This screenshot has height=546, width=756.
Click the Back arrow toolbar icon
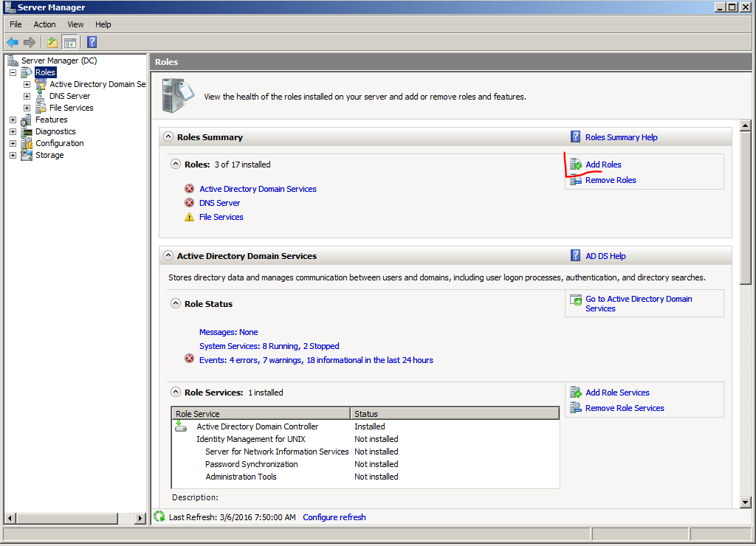click(x=13, y=42)
